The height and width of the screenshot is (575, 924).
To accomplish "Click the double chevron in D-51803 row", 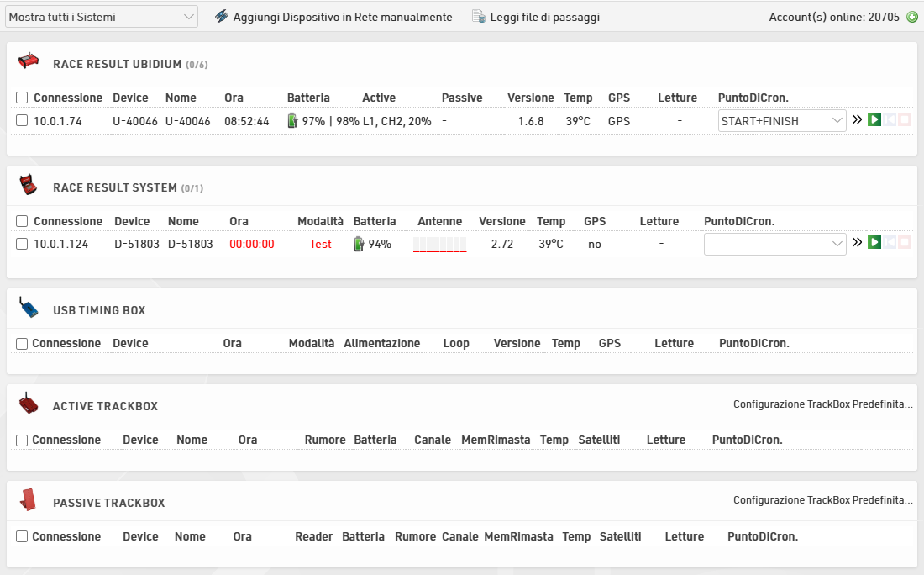I will click(x=857, y=243).
